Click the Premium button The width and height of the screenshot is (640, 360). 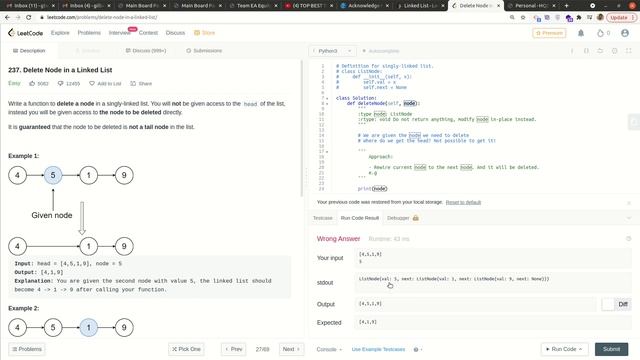[549, 33]
